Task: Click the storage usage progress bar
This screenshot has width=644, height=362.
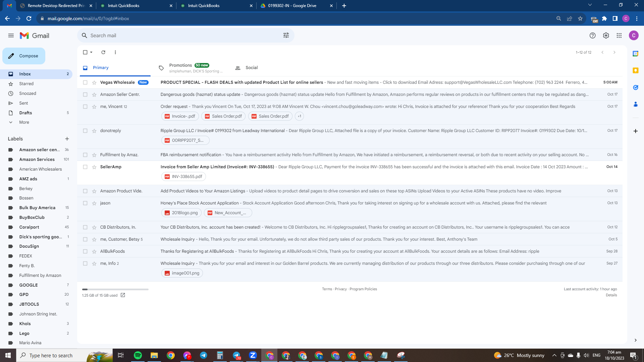Action: [x=115, y=289]
